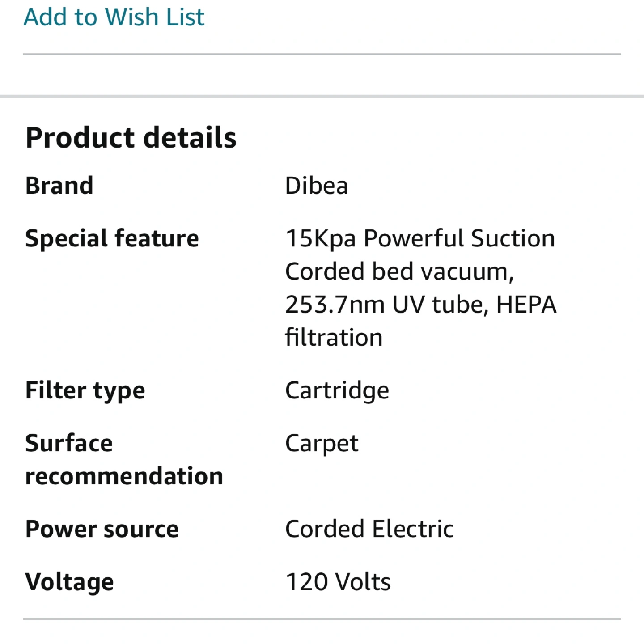Click the Special feature label
The width and height of the screenshot is (644, 644).
click(112, 238)
